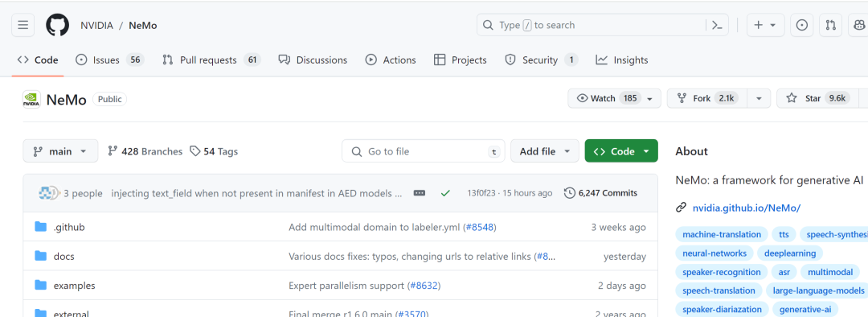Click the link icon beside nvidia.github.io/NeMo
Viewport: 868px width, 317px height.
682,208
